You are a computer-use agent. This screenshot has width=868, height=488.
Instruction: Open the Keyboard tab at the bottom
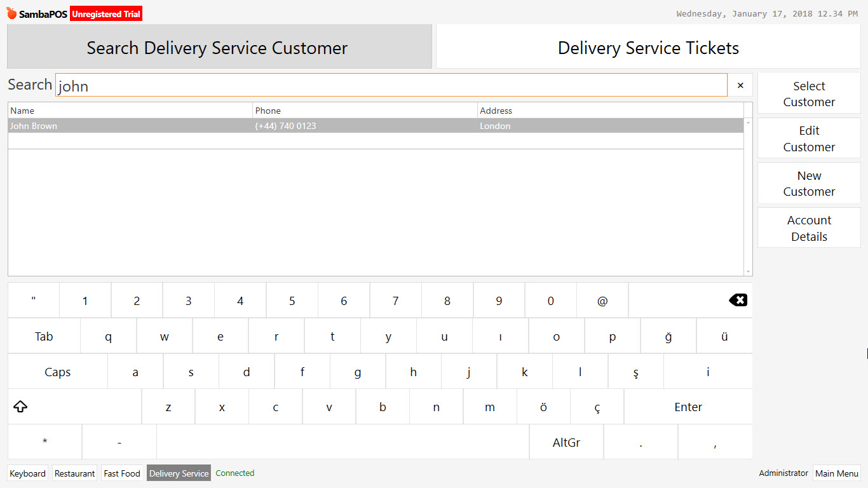pyautogui.click(x=27, y=473)
